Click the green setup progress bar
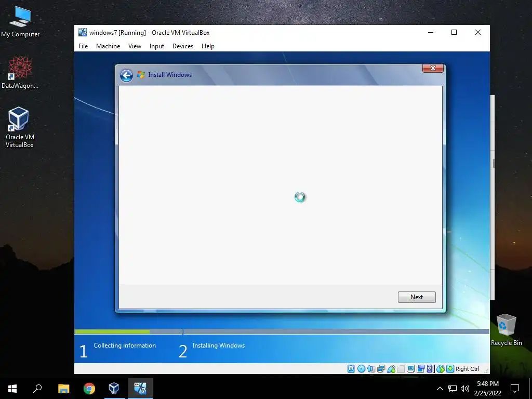This screenshot has height=399, width=532. [112, 331]
